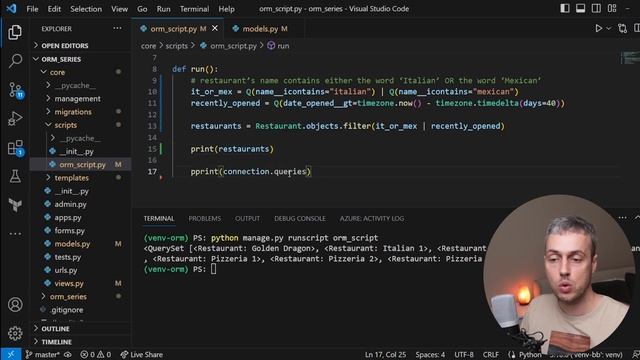
Task: Expand the Open Editors section
Action: click(x=81, y=45)
